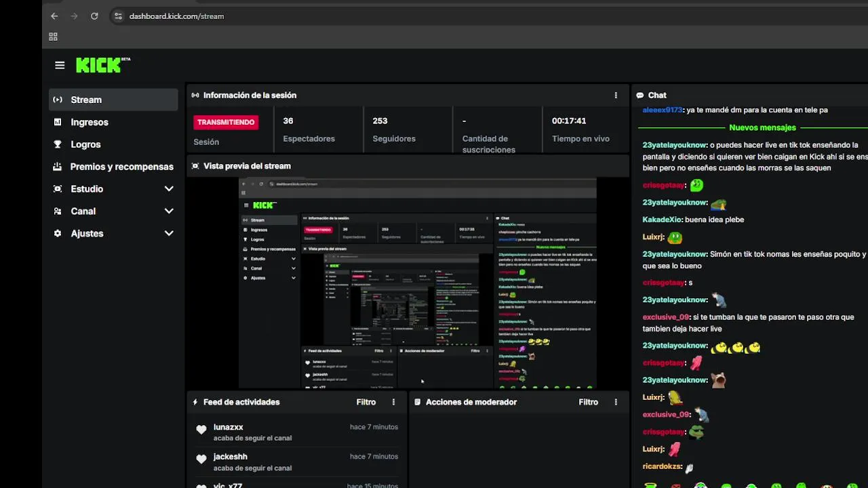Click the Espectadores count 36
This screenshot has height=488, width=868.
click(x=288, y=121)
